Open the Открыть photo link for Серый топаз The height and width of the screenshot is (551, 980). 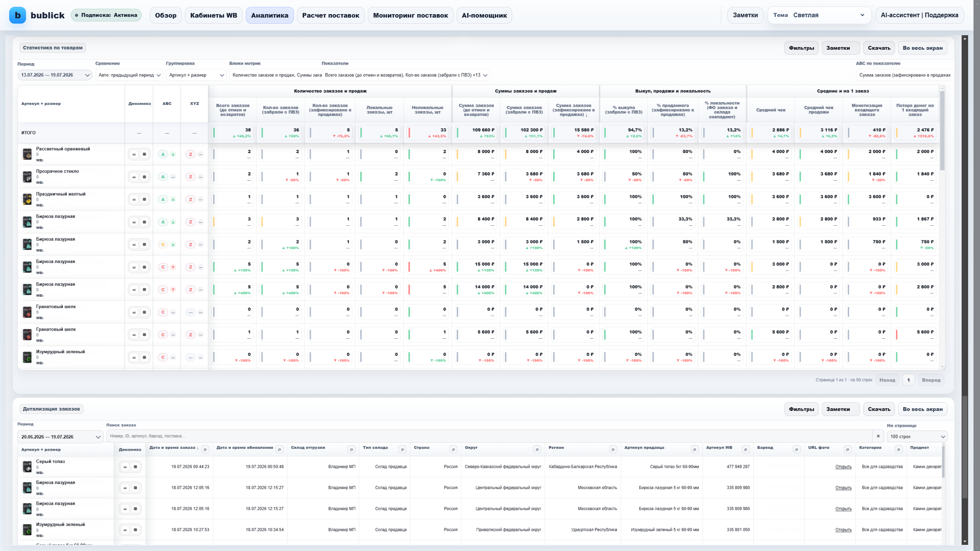pos(843,467)
